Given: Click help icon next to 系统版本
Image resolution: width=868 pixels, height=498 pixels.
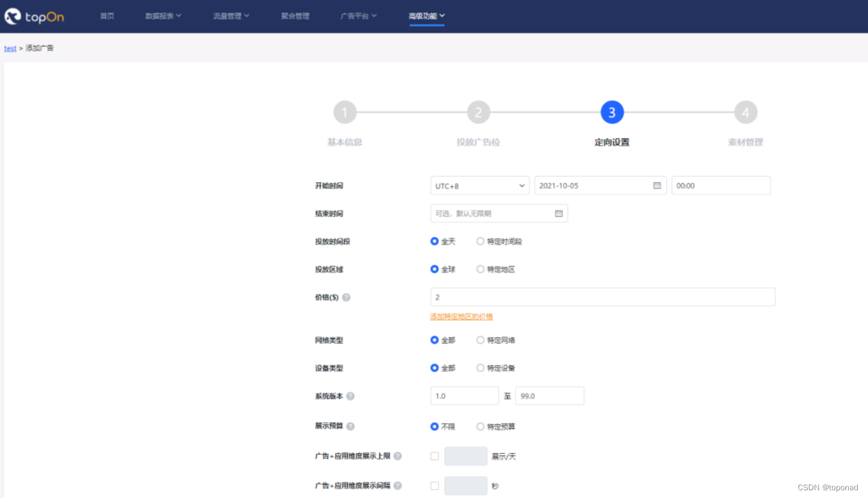Looking at the screenshot, I should pyautogui.click(x=350, y=396).
